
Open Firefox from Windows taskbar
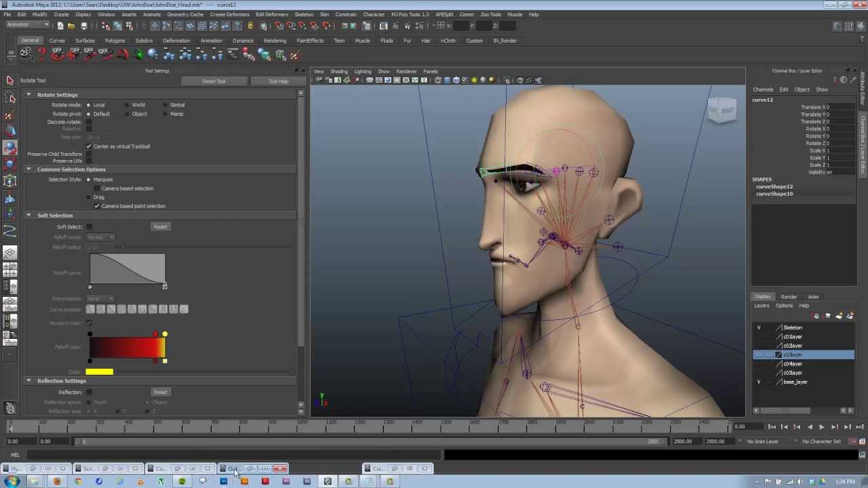[x=57, y=481]
